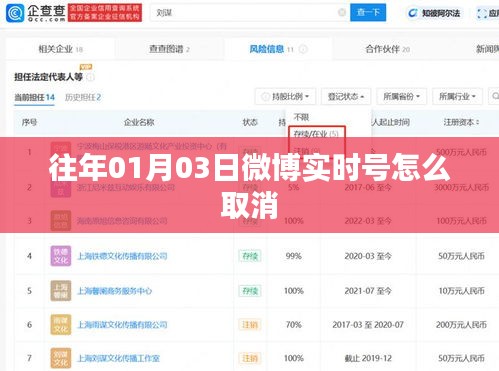Image resolution: width=499 pixels, height=371 pixels.
Task: Click the 2017-03 至 2020-07 date cell
Action: click(x=368, y=325)
